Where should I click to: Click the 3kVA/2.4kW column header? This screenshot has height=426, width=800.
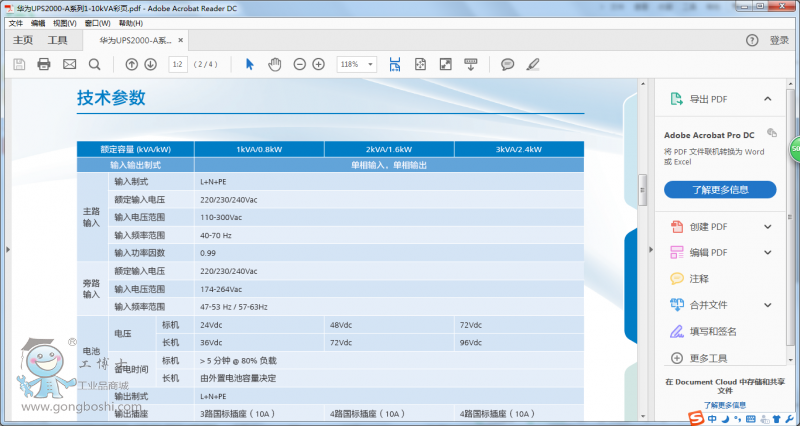tap(519, 149)
